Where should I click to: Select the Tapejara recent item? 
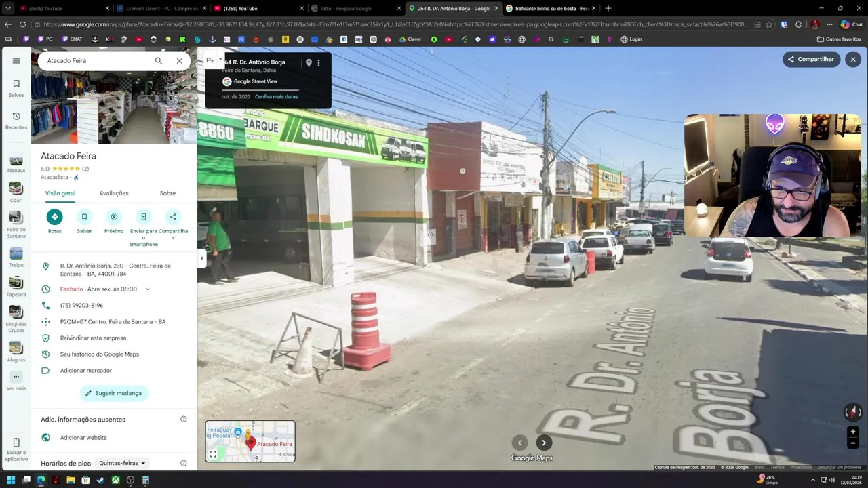coord(16,287)
